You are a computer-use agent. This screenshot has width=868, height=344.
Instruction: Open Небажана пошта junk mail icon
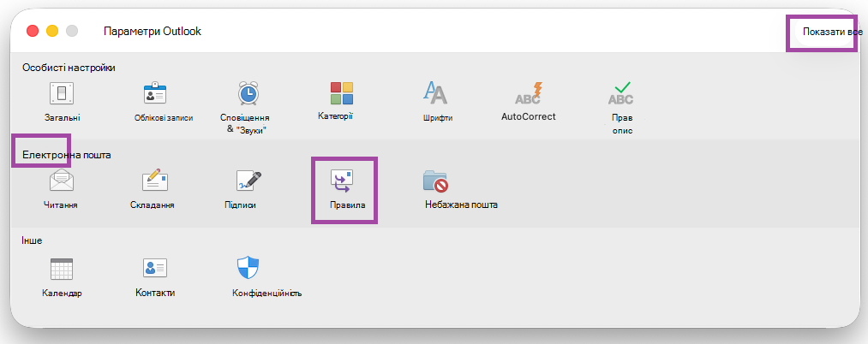point(435,181)
